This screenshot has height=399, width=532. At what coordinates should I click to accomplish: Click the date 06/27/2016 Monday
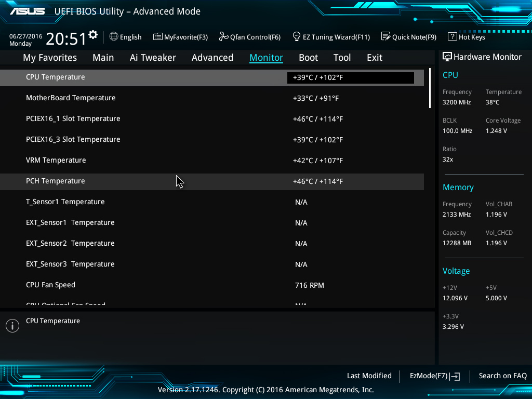coord(26,39)
